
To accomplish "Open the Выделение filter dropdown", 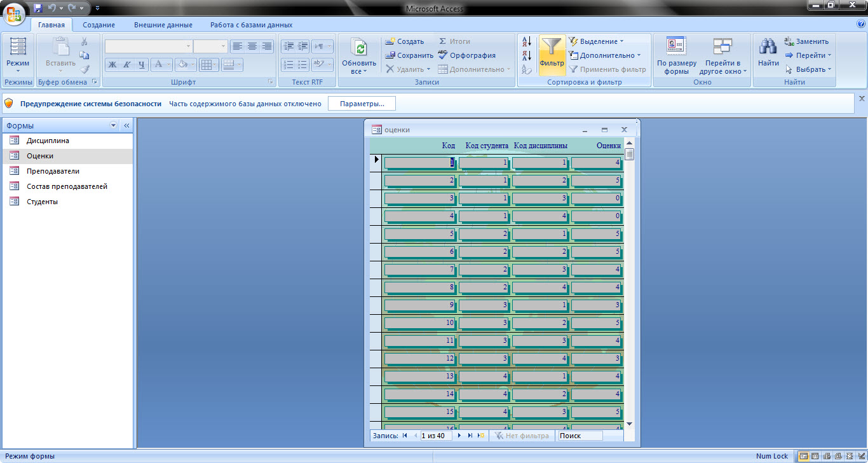I will 596,41.
